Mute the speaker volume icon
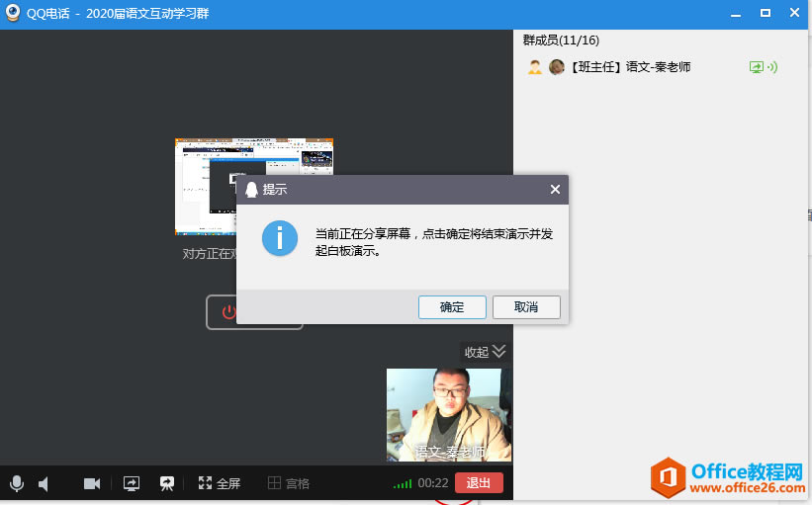 tap(44, 484)
